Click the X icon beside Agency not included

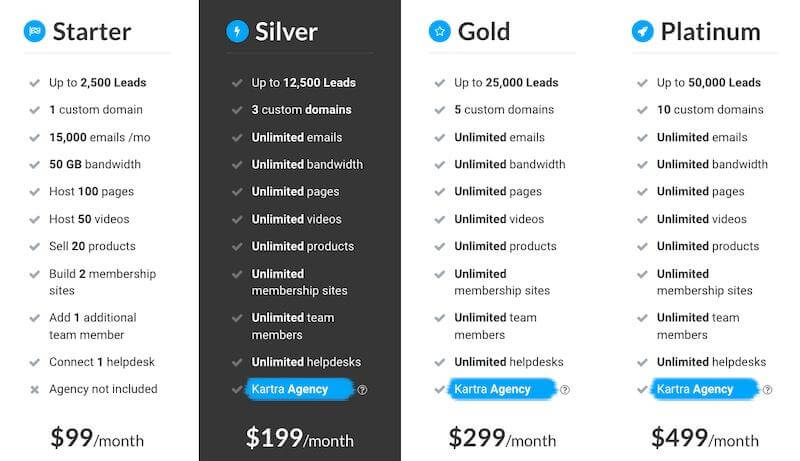[35, 389]
